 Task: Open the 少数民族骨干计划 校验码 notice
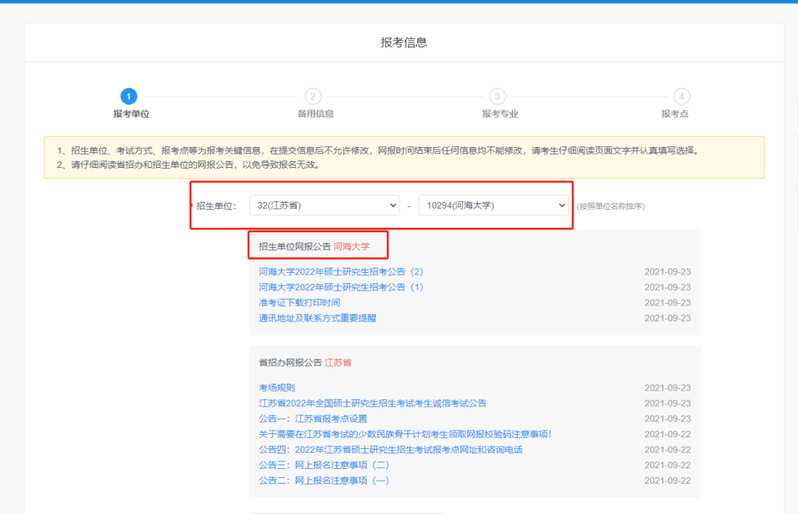point(405,434)
